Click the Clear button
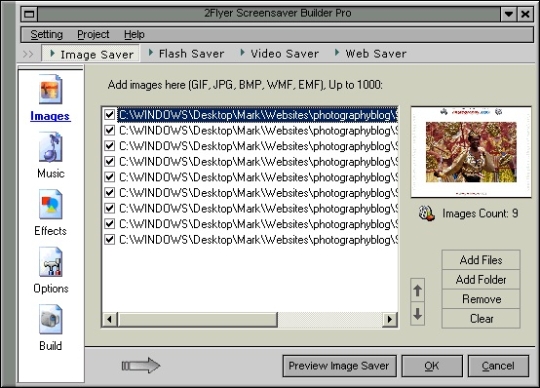 pos(481,319)
